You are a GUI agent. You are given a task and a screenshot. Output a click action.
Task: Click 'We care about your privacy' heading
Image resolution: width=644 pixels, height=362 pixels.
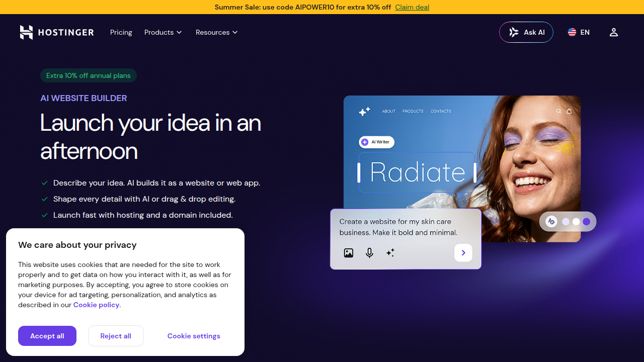coord(77,245)
